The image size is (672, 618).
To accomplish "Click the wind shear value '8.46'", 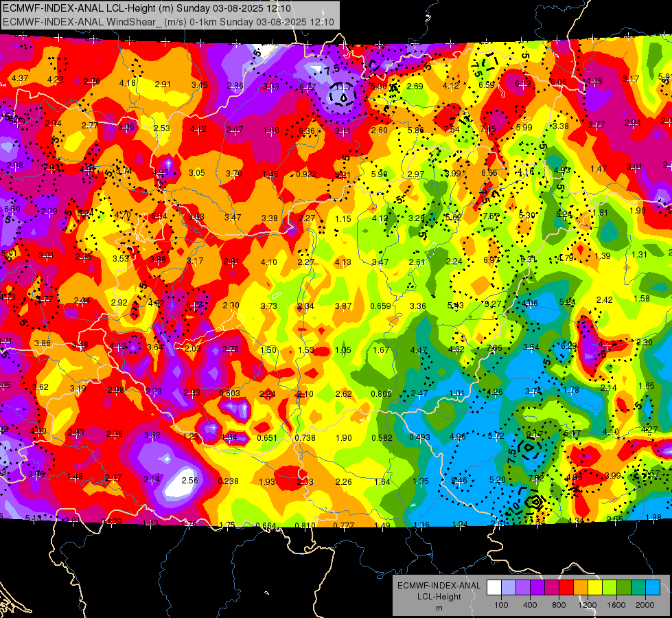I will 459,481.
